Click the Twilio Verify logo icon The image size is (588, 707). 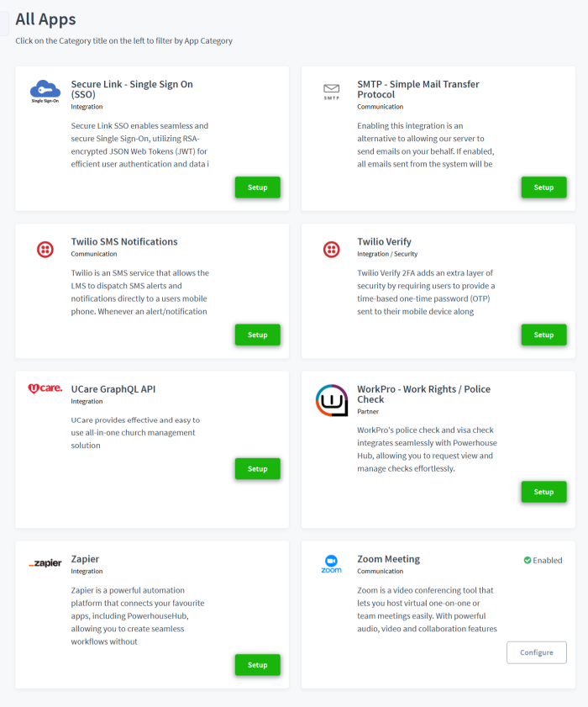pyautogui.click(x=331, y=249)
